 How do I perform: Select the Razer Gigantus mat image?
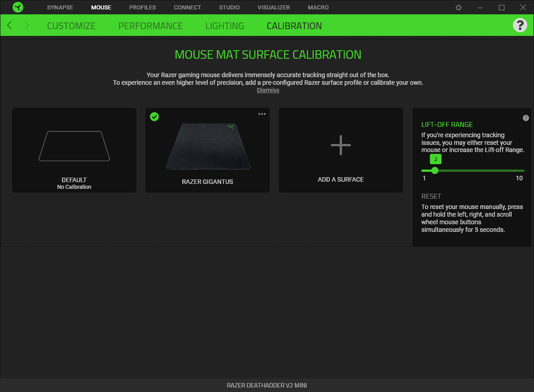pos(208,146)
